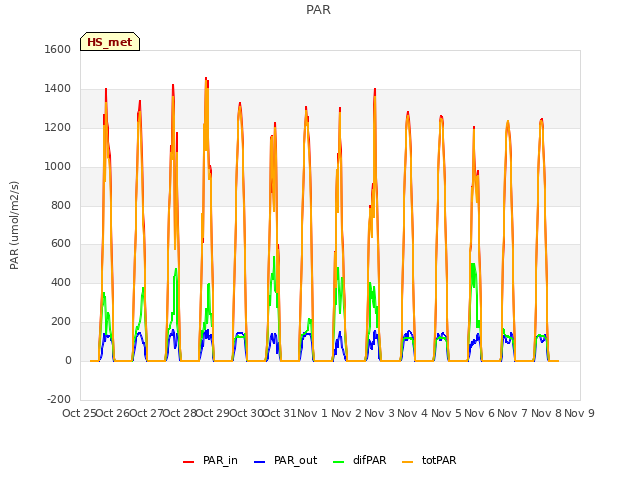Click the 1600 y-axis tick label
This screenshot has width=640, height=480.
[58, 49]
